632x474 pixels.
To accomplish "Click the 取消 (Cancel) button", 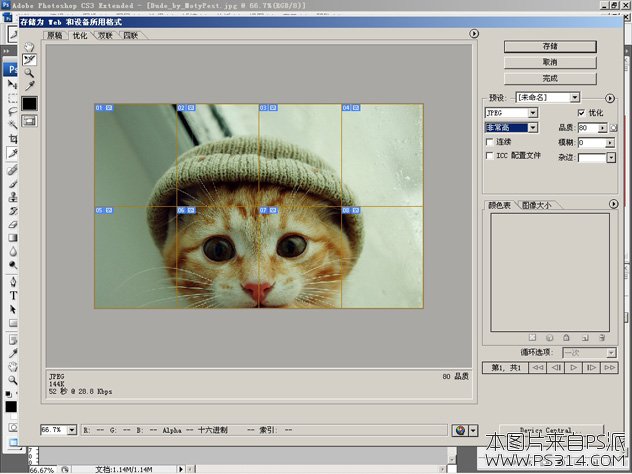I will (550, 62).
